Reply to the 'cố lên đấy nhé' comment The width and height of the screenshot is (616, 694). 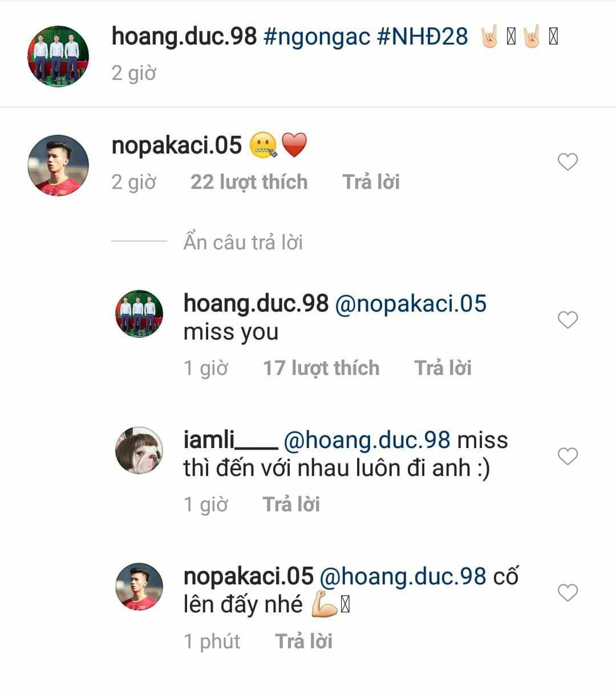pyautogui.click(x=304, y=641)
